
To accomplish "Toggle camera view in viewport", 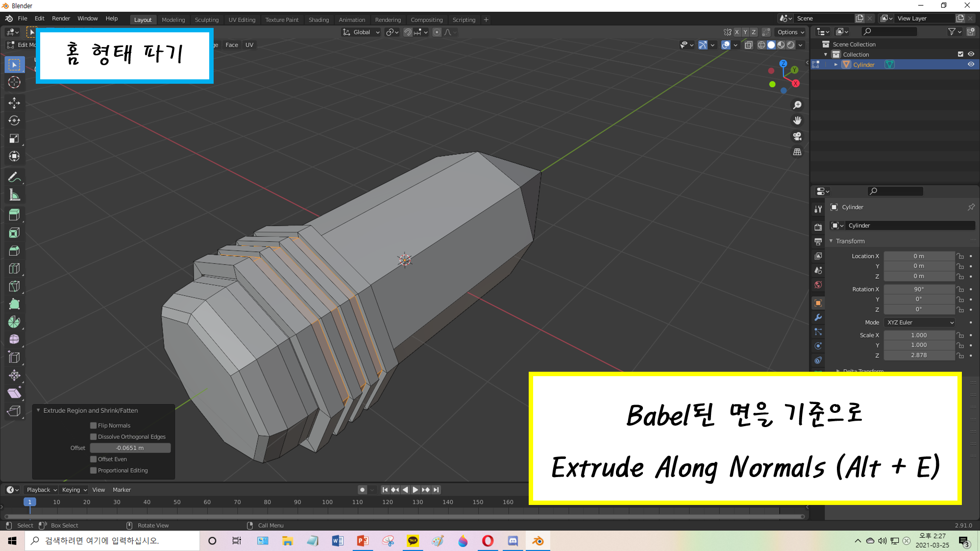I will coord(797,136).
